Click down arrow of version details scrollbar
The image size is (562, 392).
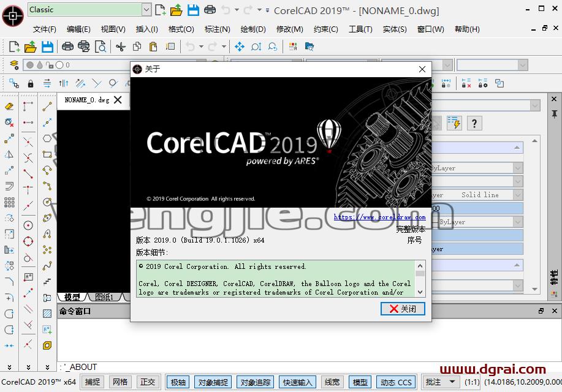click(x=420, y=292)
